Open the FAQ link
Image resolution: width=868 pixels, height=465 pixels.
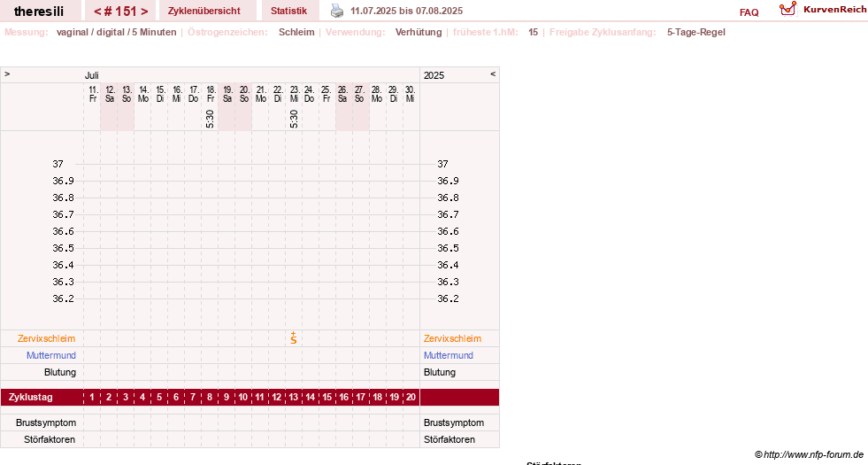pos(749,12)
